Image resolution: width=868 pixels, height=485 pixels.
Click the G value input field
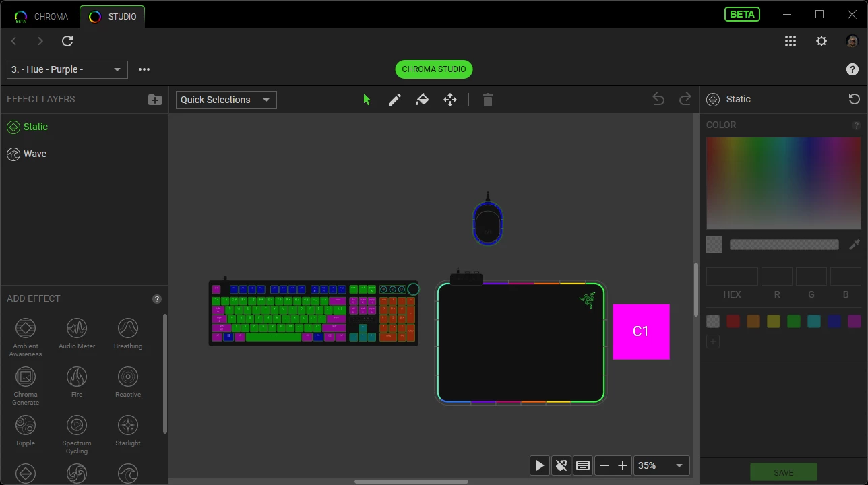(811, 276)
